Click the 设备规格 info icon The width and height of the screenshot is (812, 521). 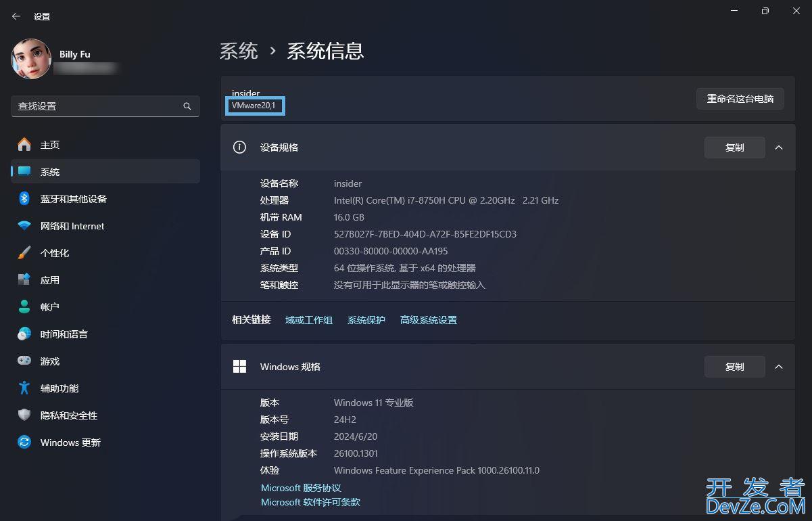239,148
